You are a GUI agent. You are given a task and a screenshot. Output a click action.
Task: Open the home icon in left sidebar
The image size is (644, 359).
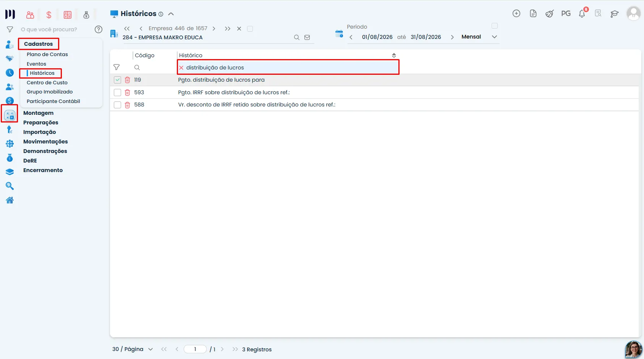pyautogui.click(x=10, y=200)
